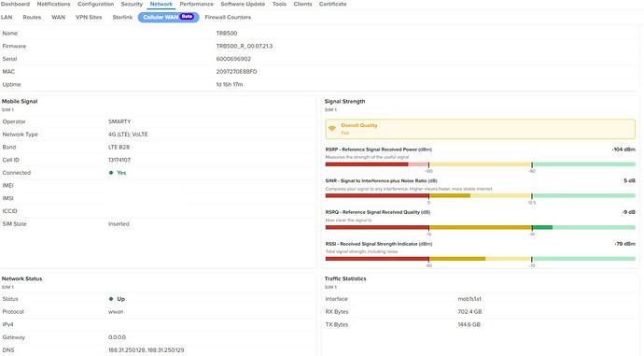Open the Clients tab

(x=302, y=4)
